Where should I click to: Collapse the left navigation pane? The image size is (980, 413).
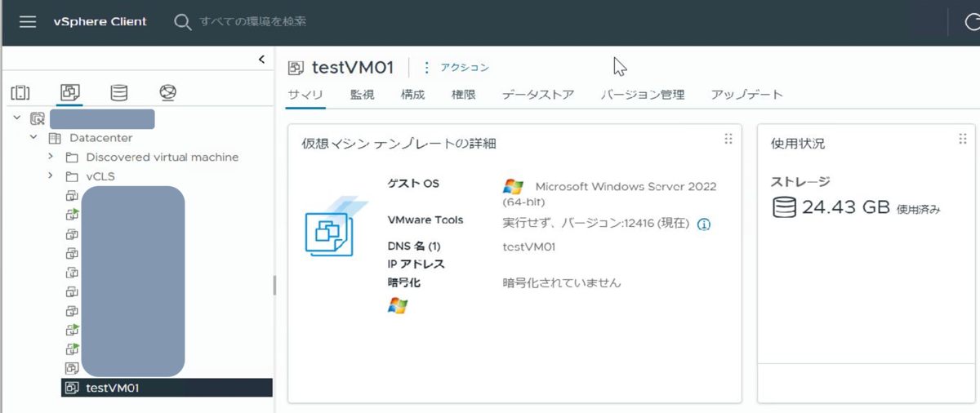261,59
